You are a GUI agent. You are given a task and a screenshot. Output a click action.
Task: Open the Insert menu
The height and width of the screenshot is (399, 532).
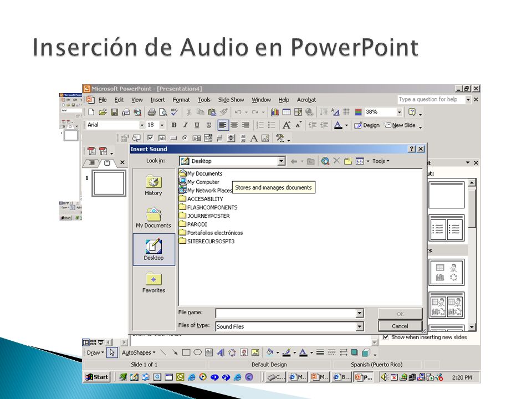[x=157, y=100]
